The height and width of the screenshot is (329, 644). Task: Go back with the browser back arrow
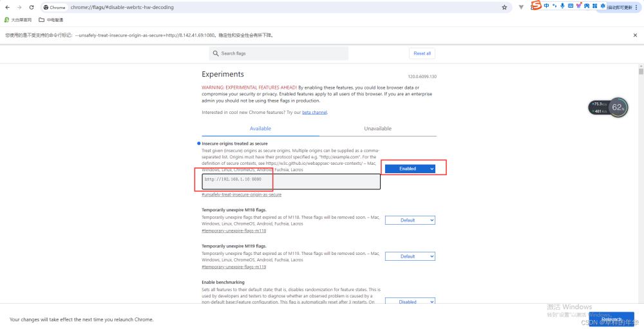pyautogui.click(x=7, y=7)
